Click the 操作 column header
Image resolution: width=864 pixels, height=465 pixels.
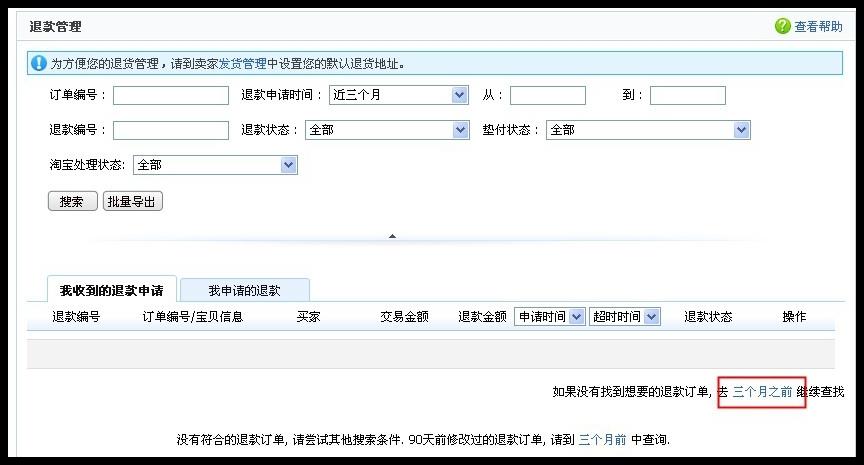coord(794,317)
